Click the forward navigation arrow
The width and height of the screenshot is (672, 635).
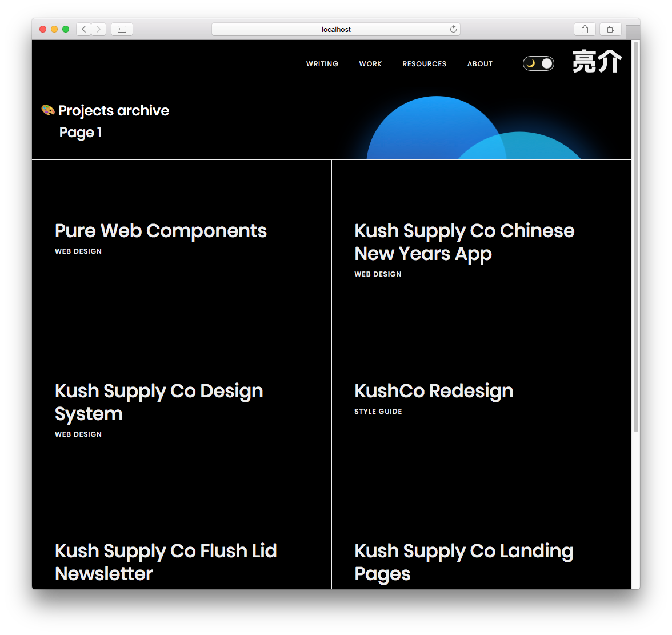point(98,29)
